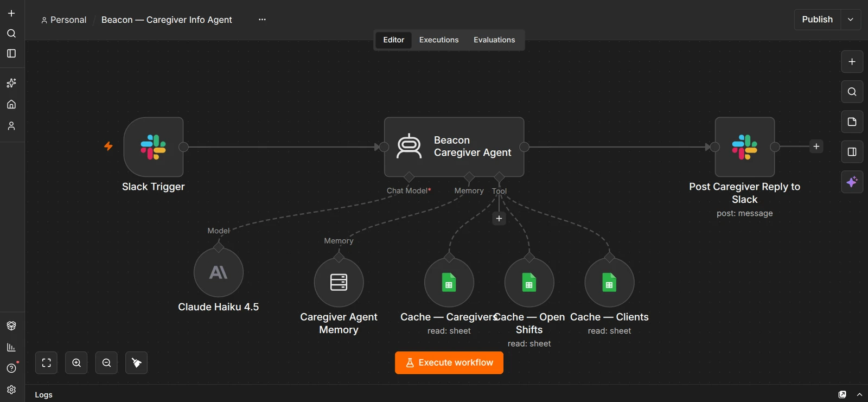This screenshot has width=868, height=402.
Task: Toggle the left sidebar panel icon
Action: pyautogui.click(x=11, y=53)
